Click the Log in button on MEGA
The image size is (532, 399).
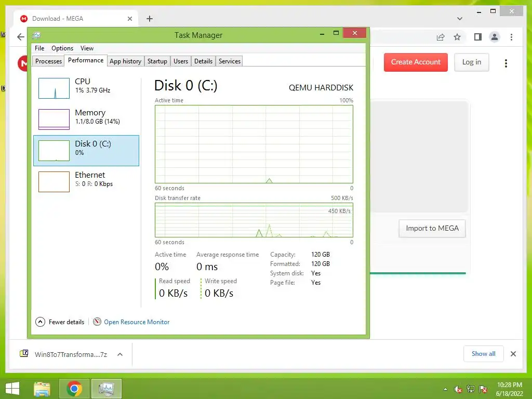click(472, 62)
